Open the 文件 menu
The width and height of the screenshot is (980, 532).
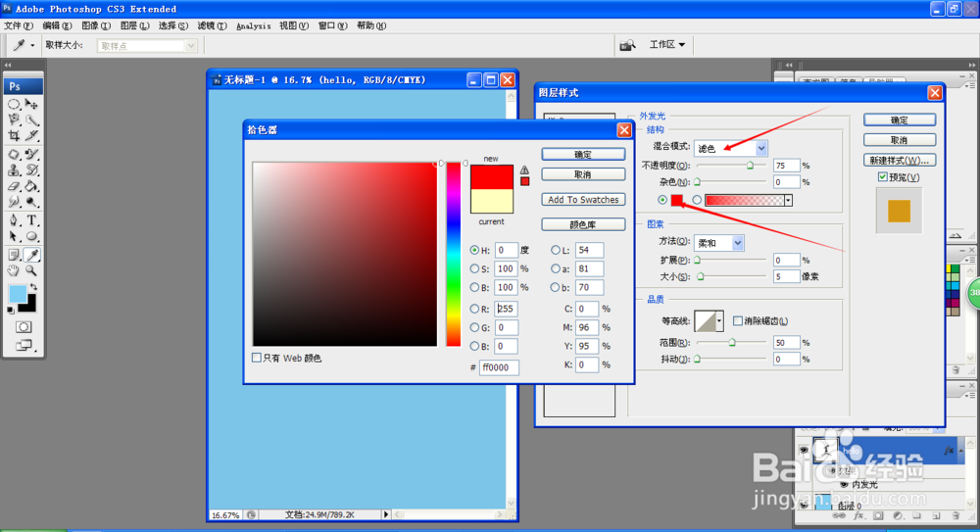18,25
